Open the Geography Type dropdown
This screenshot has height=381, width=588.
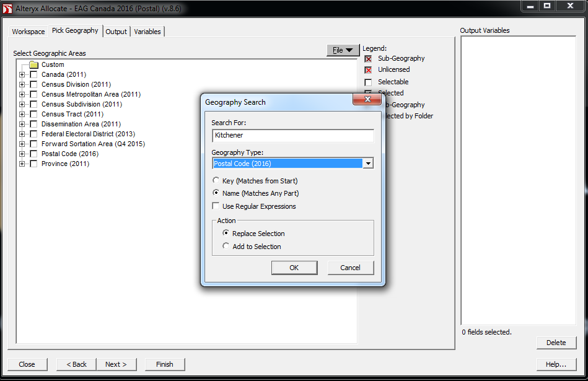[369, 163]
